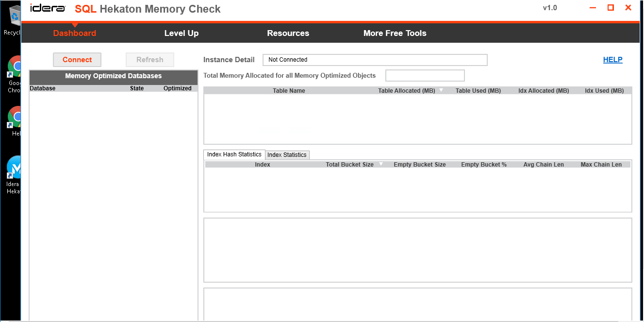Image resolution: width=644 pixels, height=322 pixels.
Task: Click the Total Memory Allocated field
Action: click(425, 76)
